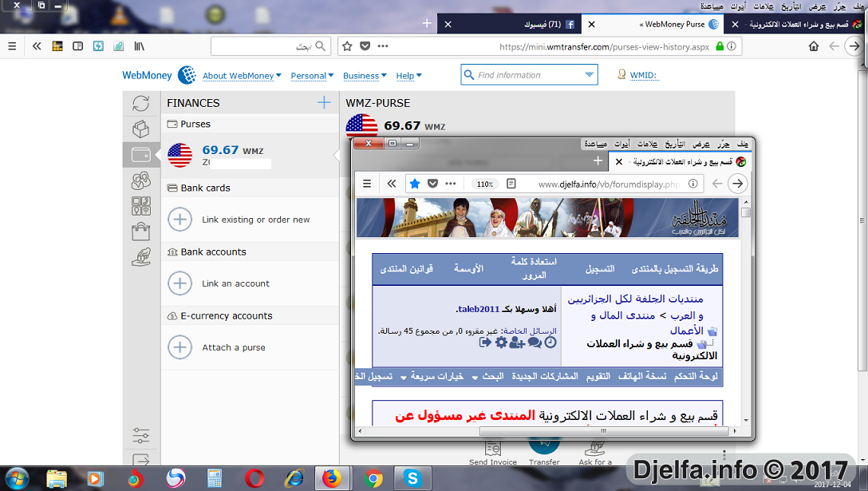Click the chat bubbles icon under forum welcome message

535,343
